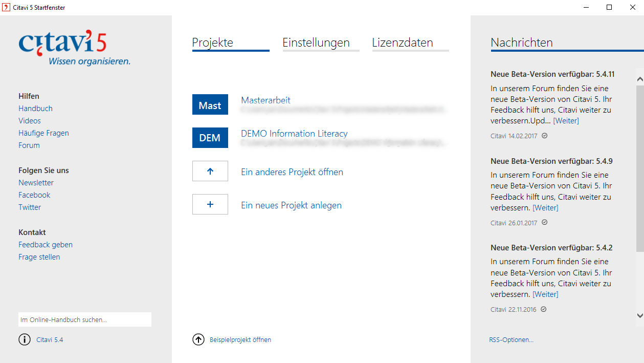Switch to the Einstellungen tab

pos(321,43)
